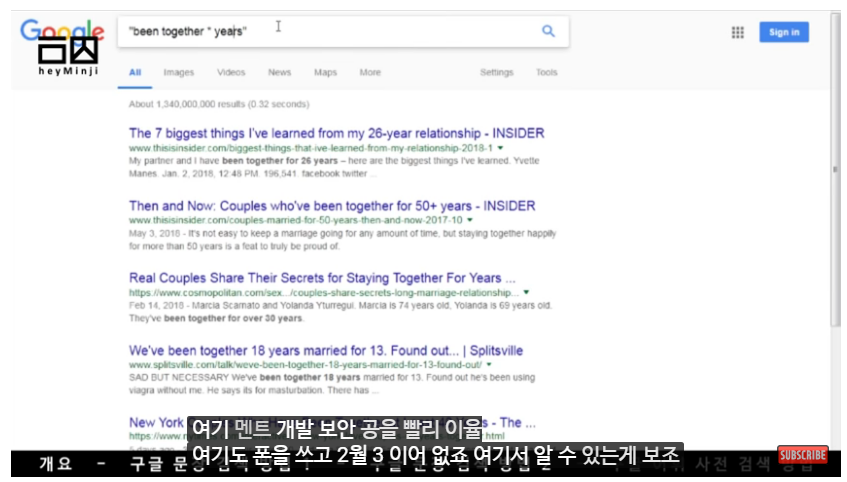
Task: Open 'The 7 biggest things I've learned' result
Action: click(x=337, y=133)
